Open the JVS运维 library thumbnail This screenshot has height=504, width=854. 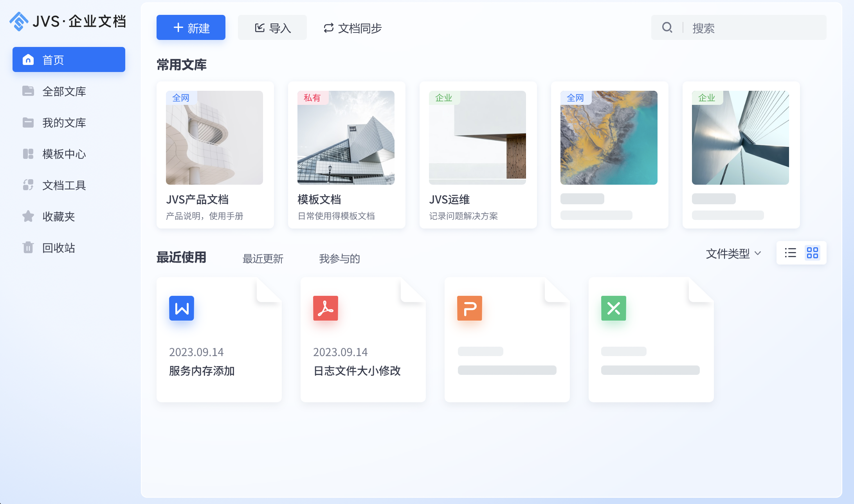click(x=477, y=138)
